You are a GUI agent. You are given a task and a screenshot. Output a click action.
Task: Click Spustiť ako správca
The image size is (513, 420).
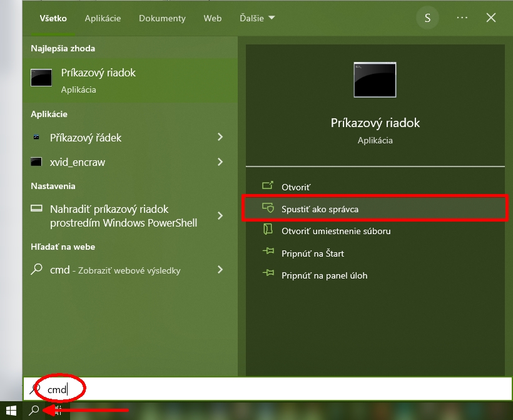pos(320,209)
